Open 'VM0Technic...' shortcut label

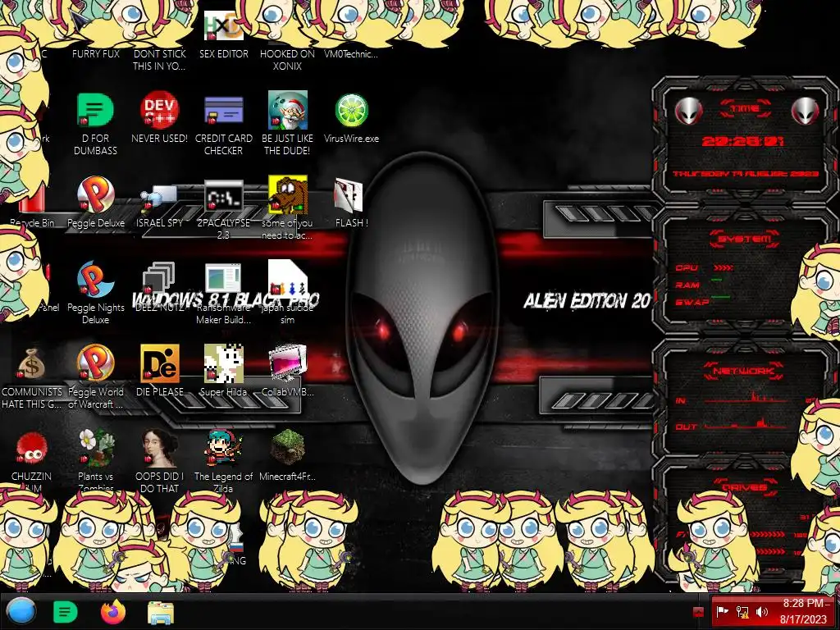(x=351, y=53)
